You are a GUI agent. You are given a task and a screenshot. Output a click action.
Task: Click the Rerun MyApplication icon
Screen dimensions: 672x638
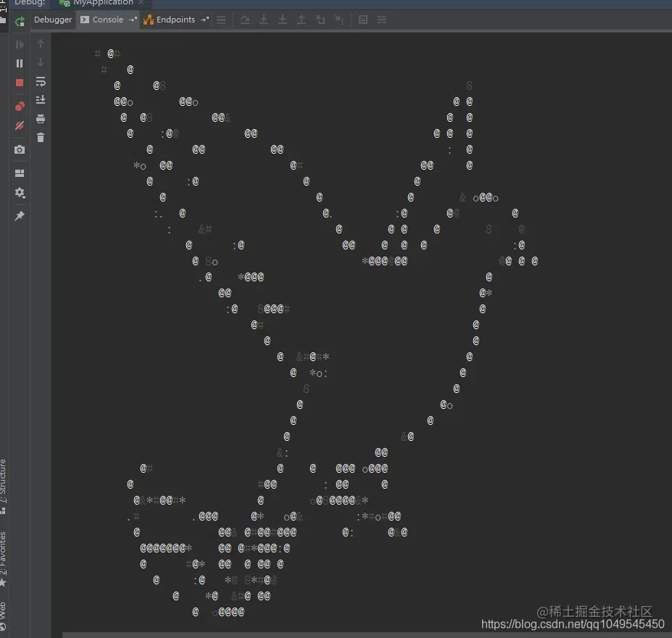click(20, 22)
